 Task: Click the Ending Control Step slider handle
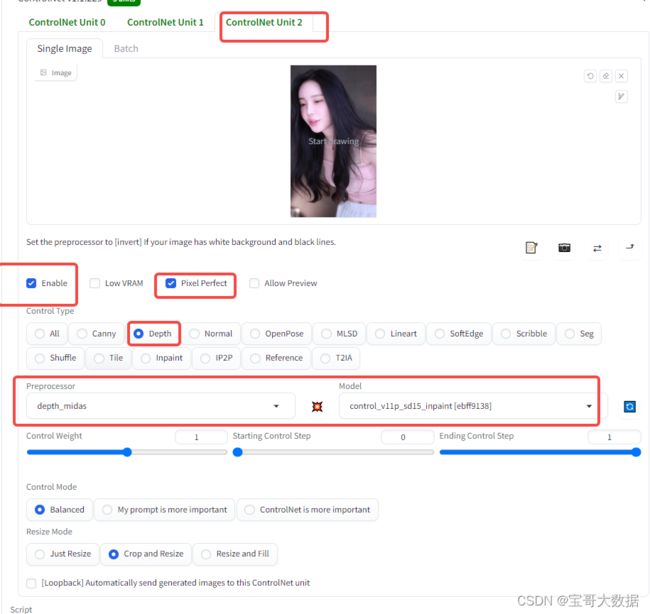point(636,452)
